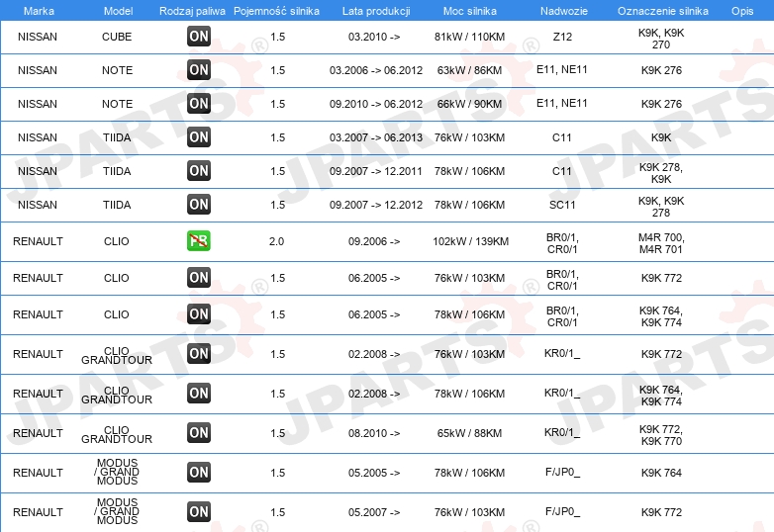This screenshot has height=532, width=774.
Task: Click the green PB petrol icon in Clio 2.0 row
Action: [x=199, y=240]
